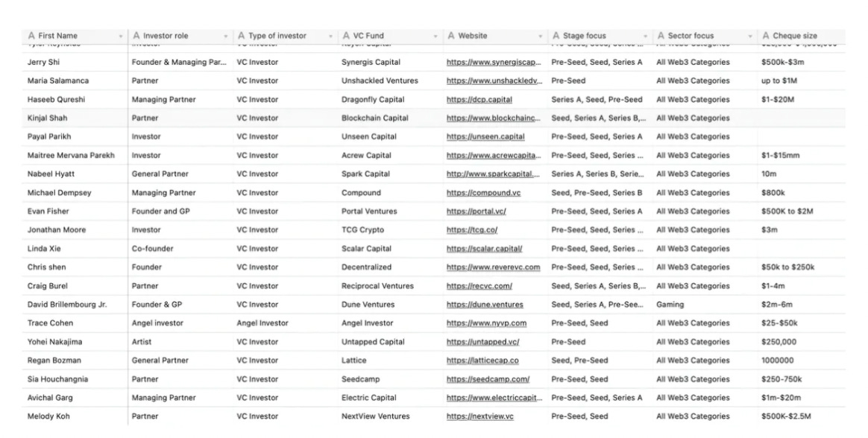The image size is (868, 438).
Task: Select the Linda Xie name cell
Action: click(x=75, y=249)
